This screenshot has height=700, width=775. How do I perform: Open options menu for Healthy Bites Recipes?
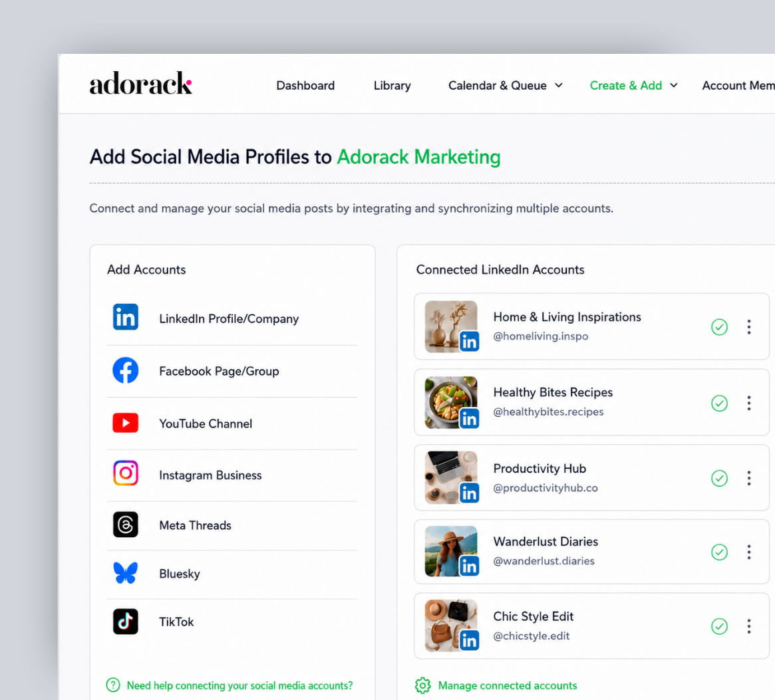(x=749, y=403)
